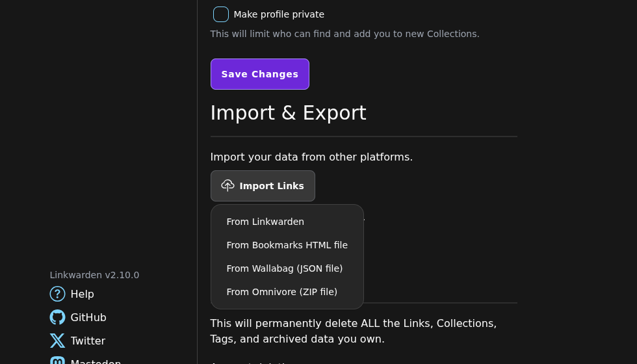Click the Help question mark icon

57,294
